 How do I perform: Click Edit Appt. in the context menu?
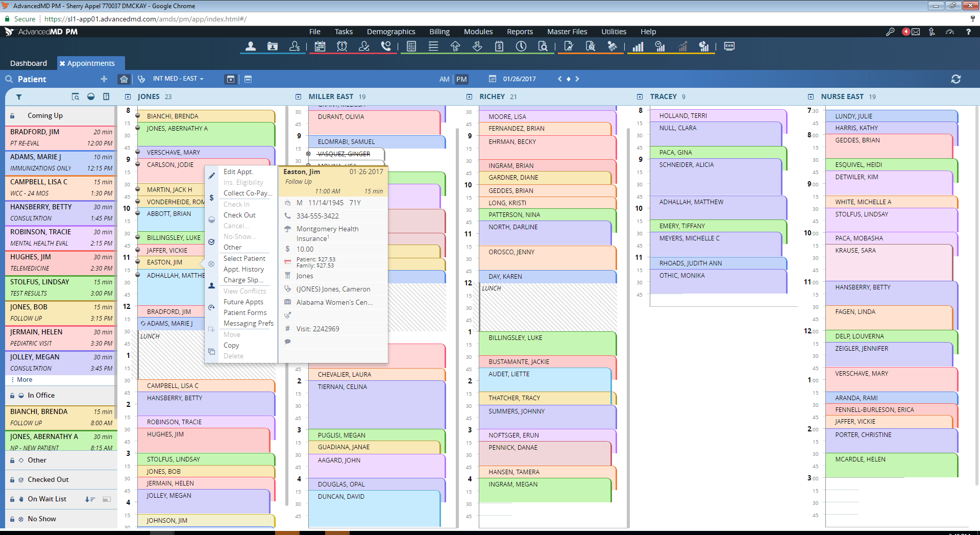[x=238, y=172]
